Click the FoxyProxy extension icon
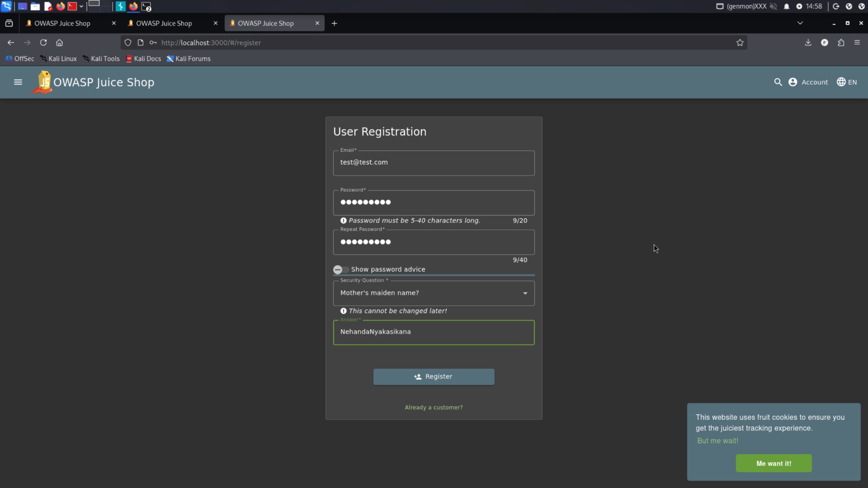The height and width of the screenshot is (488, 868). (x=824, y=43)
